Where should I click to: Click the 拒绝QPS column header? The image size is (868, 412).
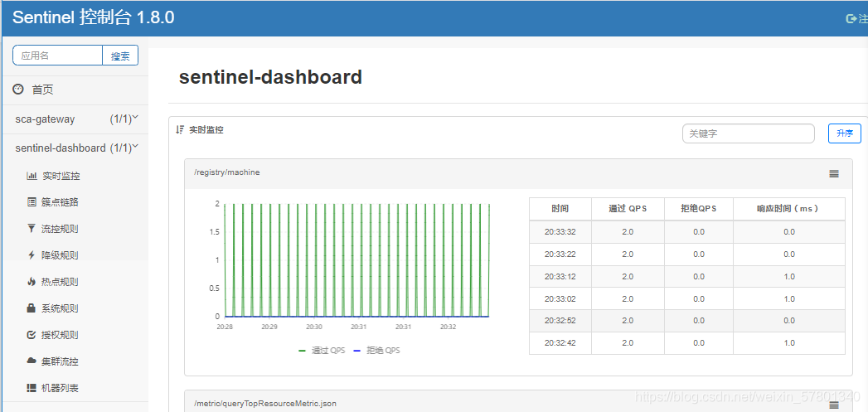(699, 209)
